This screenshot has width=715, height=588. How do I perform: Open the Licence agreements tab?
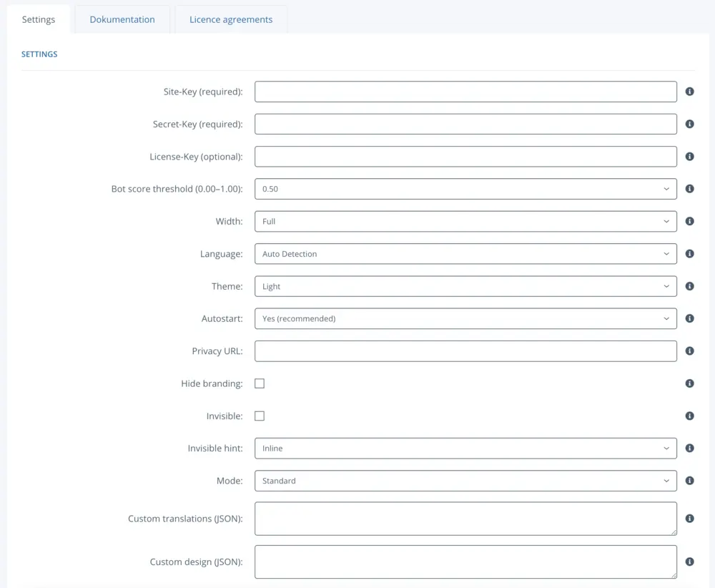click(230, 19)
